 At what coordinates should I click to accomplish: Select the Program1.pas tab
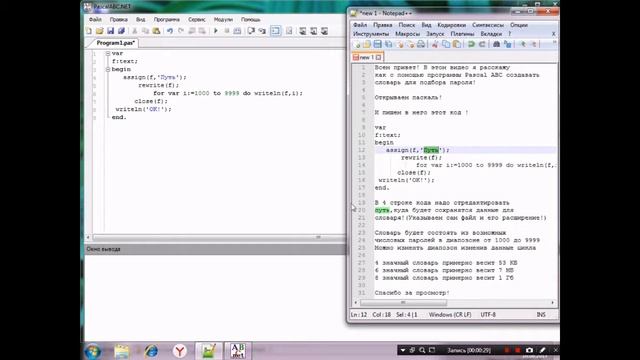pos(115,43)
